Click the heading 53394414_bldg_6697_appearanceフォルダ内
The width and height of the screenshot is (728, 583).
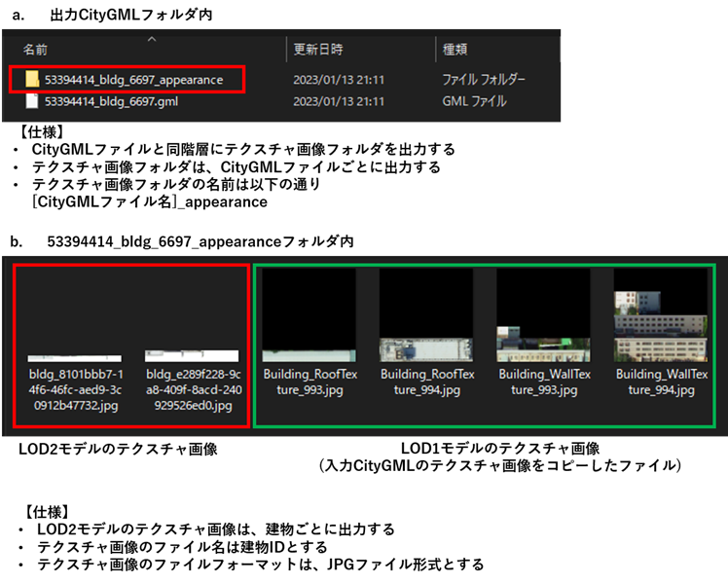tap(200, 241)
